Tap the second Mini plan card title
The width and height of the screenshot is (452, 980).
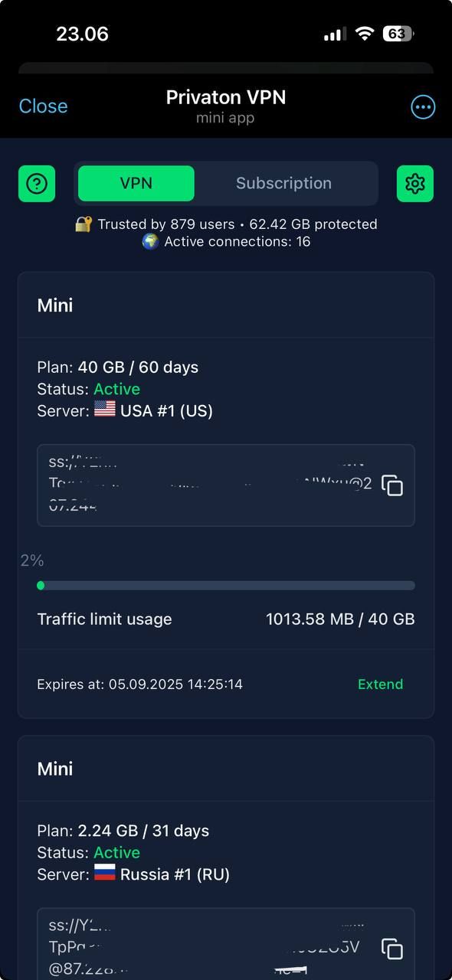(x=55, y=769)
